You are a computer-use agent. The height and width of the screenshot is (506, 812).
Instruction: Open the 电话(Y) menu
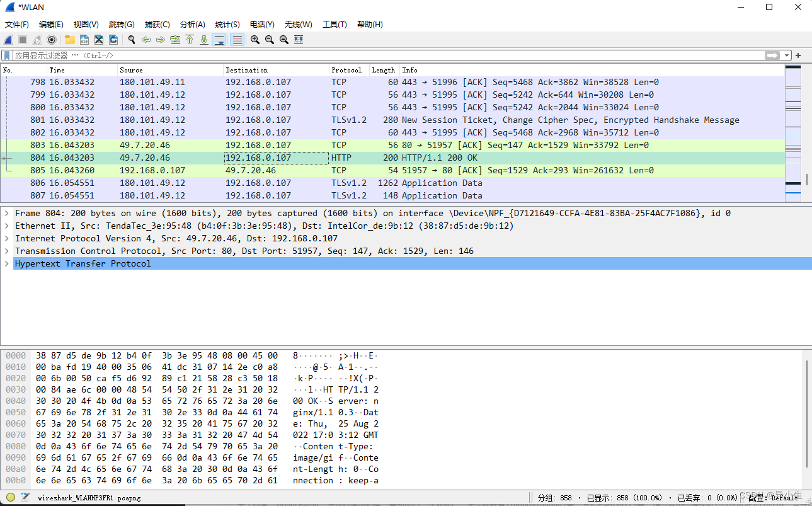[x=262, y=25]
